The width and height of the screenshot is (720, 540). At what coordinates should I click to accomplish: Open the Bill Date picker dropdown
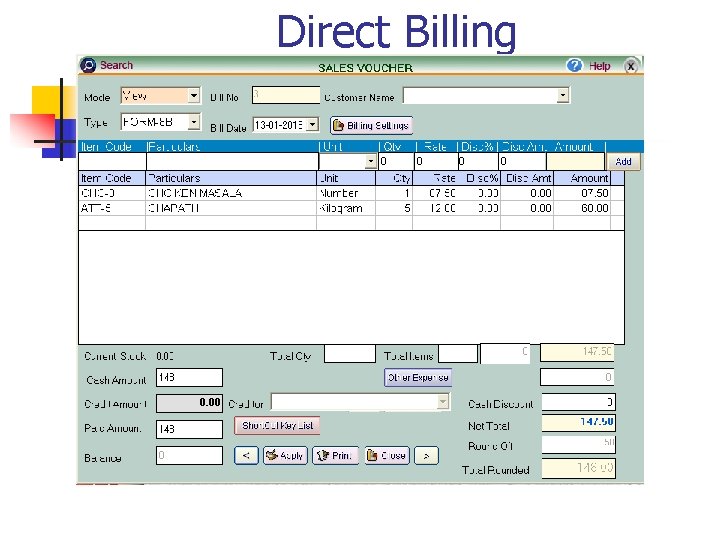tap(312, 124)
